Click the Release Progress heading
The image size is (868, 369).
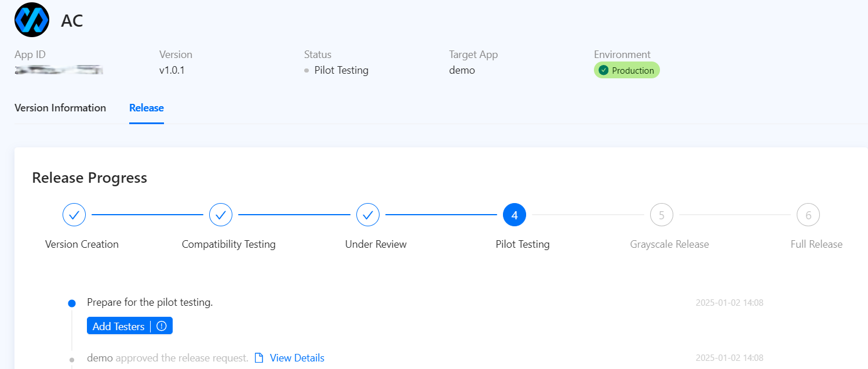90,178
